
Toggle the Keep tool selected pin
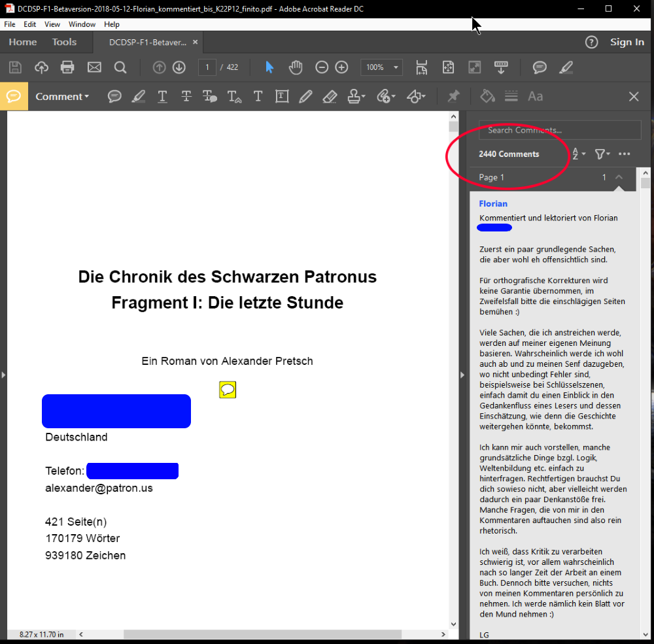click(x=453, y=97)
